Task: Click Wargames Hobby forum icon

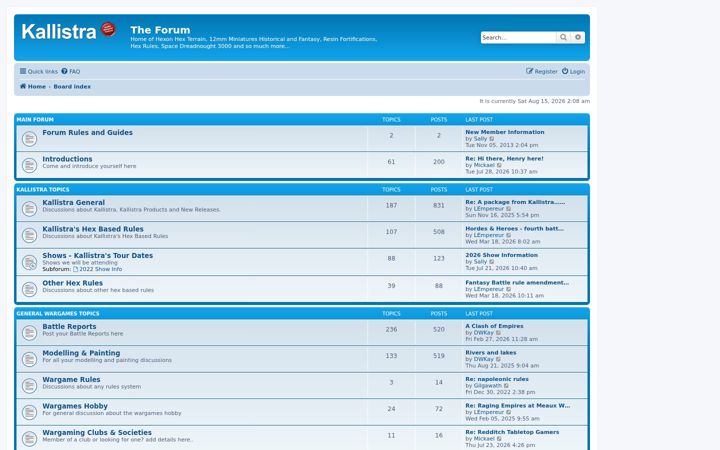Action: [x=29, y=413]
